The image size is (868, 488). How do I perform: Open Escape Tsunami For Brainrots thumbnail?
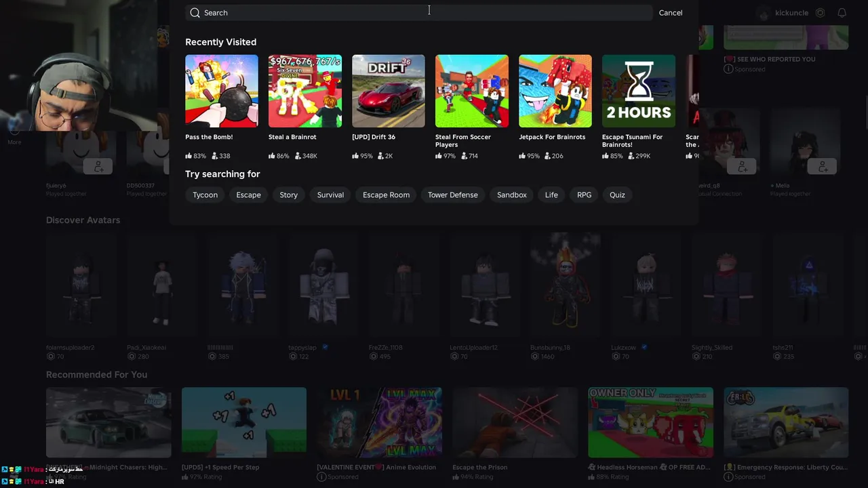(x=639, y=91)
